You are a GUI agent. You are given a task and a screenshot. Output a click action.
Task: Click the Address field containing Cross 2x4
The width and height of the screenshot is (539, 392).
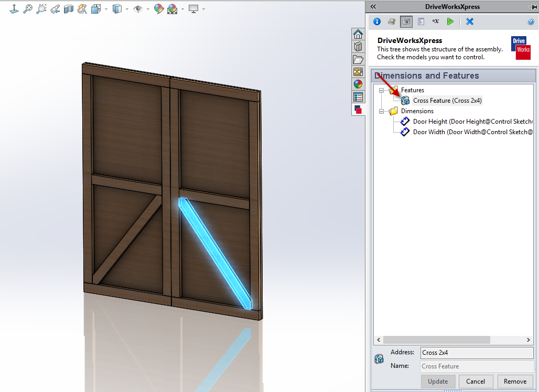coord(477,353)
